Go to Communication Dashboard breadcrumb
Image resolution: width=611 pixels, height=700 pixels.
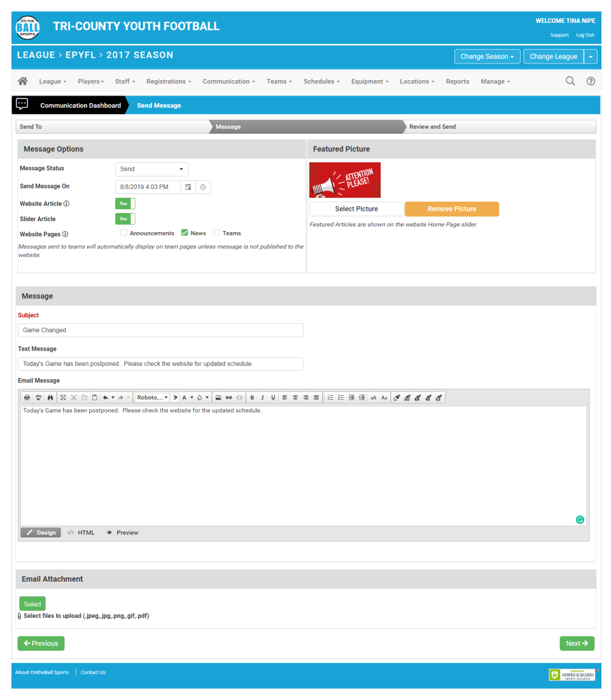(x=80, y=106)
